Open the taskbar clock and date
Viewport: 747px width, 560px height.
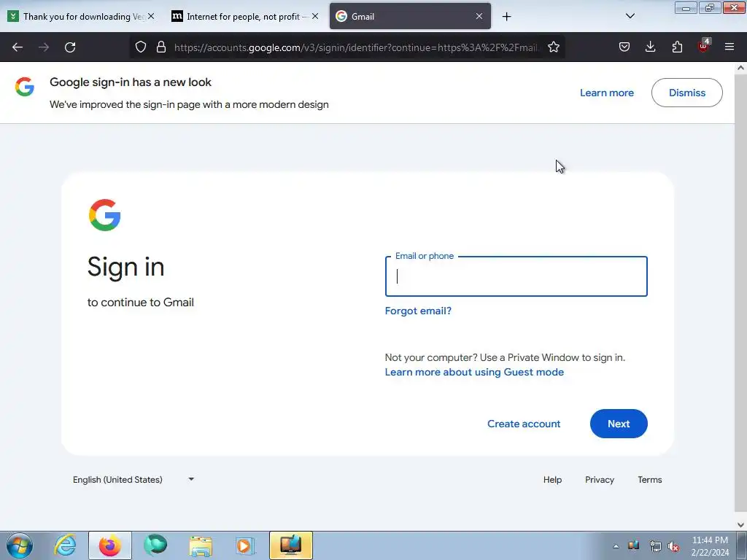710,546
